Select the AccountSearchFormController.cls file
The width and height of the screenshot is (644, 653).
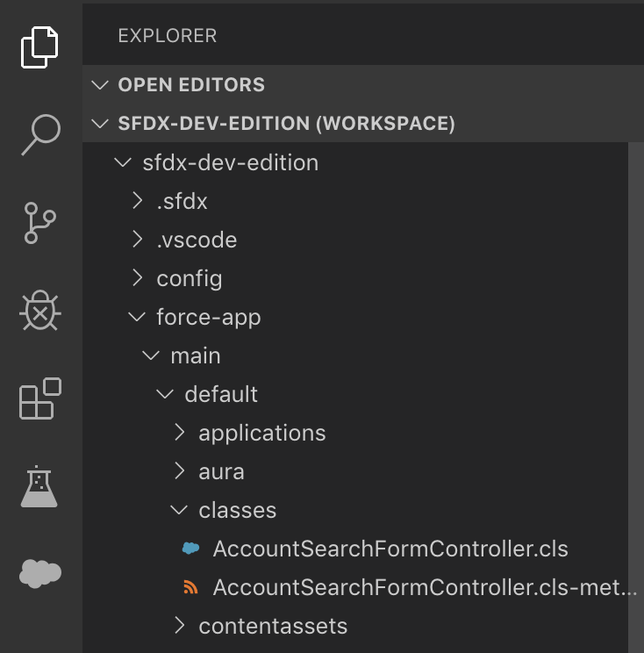pos(355,548)
